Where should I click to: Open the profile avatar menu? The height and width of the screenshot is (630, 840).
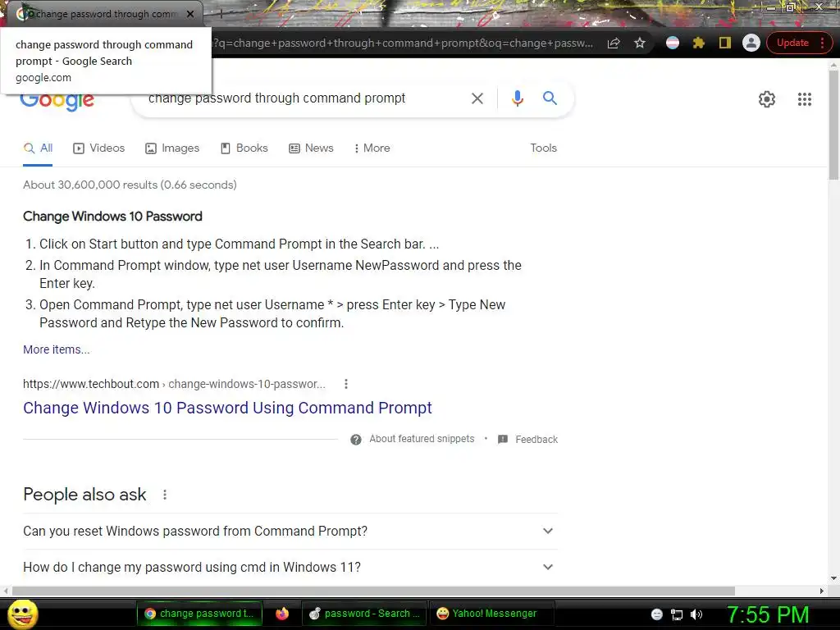pos(751,43)
